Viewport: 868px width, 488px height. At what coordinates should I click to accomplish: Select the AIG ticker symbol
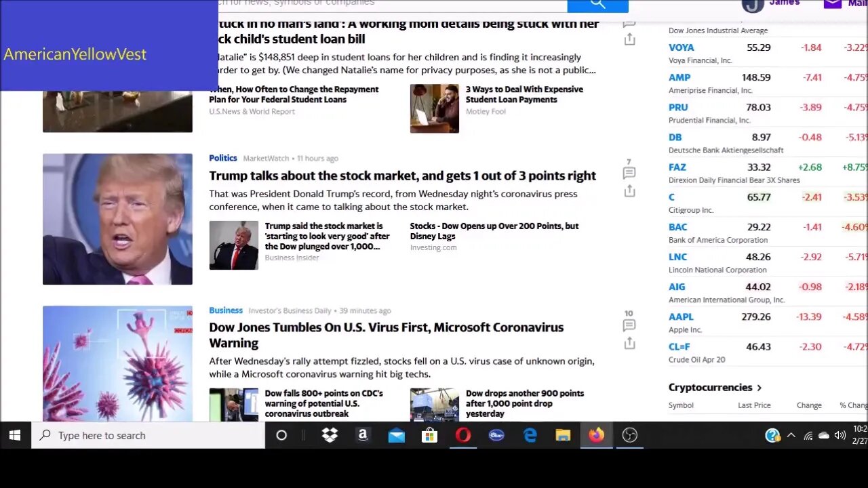click(677, 287)
